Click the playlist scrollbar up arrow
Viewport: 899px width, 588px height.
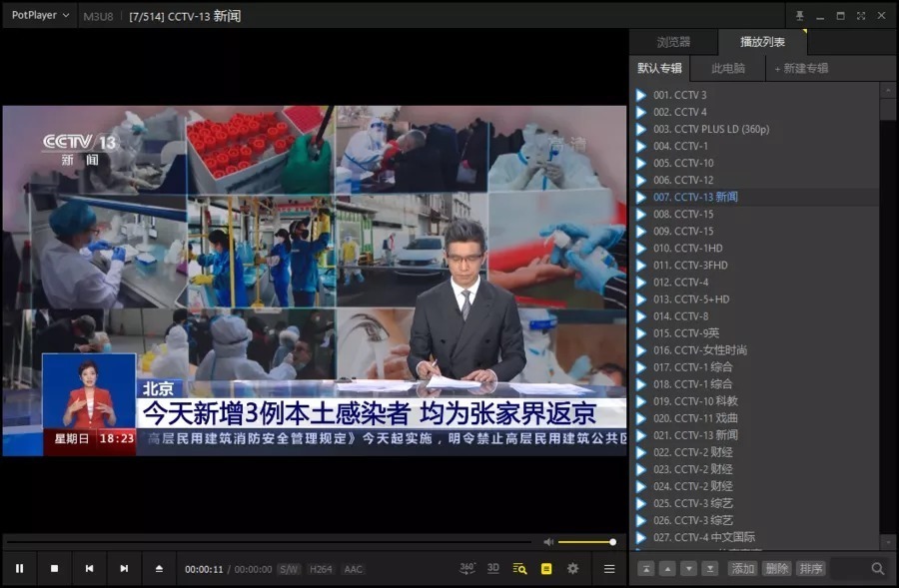888,90
